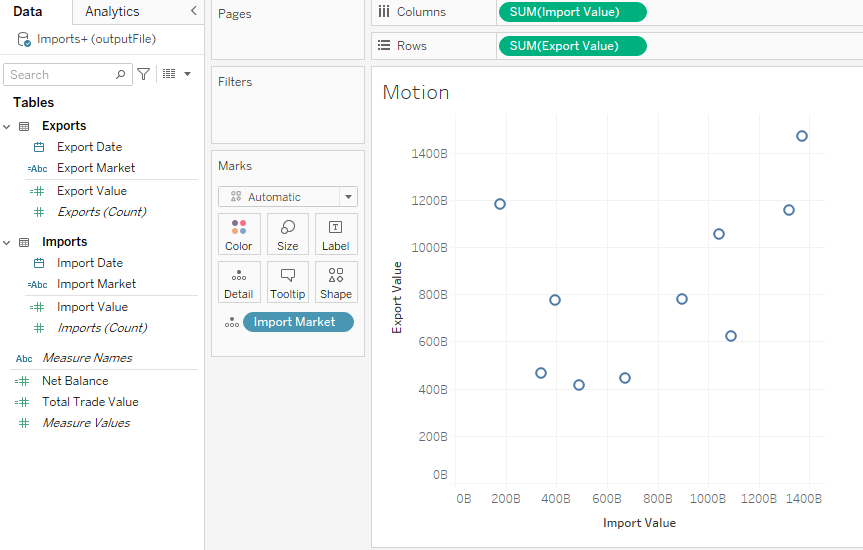The width and height of the screenshot is (863, 550).
Task: Open the Color marks card
Action: [x=239, y=234]
